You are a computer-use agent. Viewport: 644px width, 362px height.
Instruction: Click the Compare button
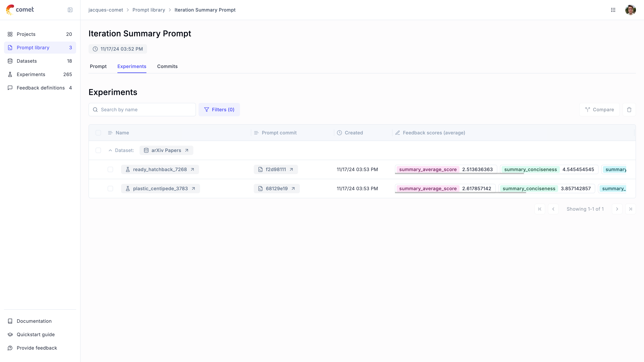[x=600, y=110]
